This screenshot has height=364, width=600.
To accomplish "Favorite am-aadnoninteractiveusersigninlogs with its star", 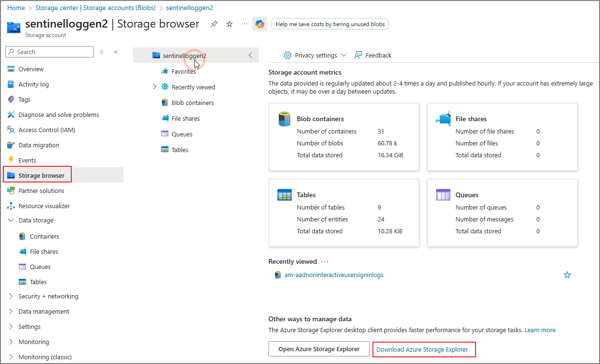I will coord(567,275).
